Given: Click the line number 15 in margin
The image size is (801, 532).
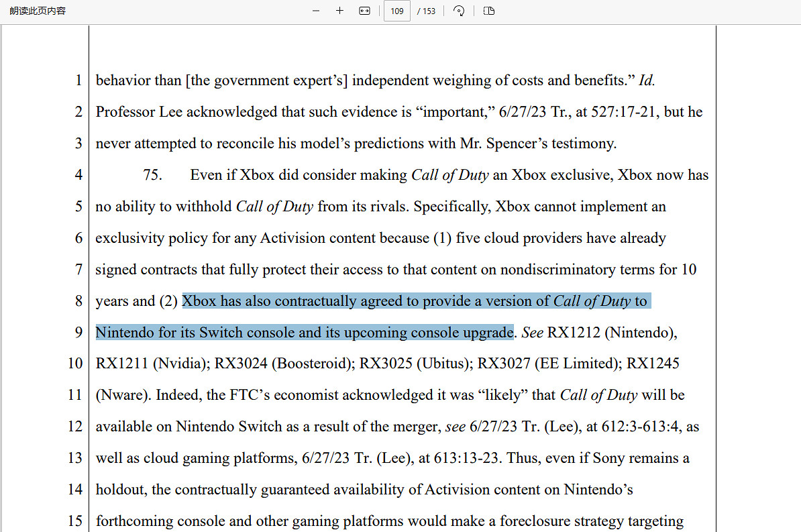Looking at the screenshot, I should coord(75,521).
